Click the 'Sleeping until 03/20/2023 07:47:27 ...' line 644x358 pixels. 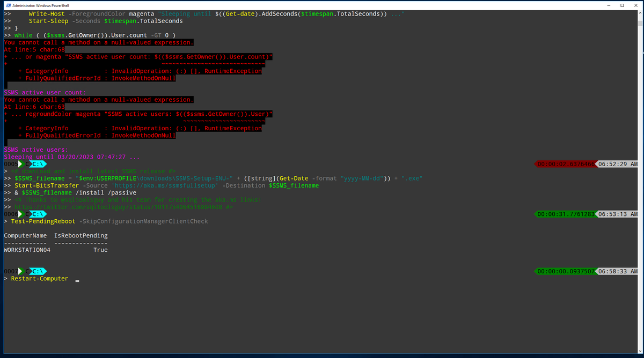click(x=72, y=157)
